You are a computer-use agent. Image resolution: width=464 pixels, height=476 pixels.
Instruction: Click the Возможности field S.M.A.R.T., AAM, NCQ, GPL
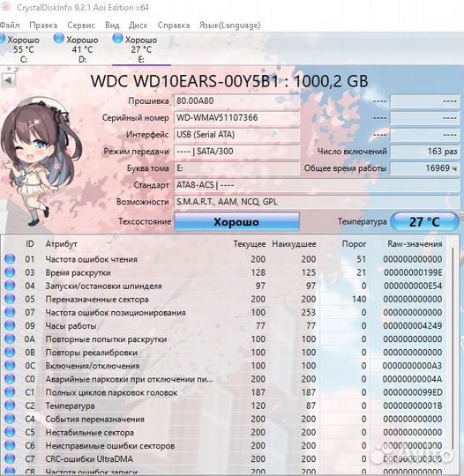[317, 202]
